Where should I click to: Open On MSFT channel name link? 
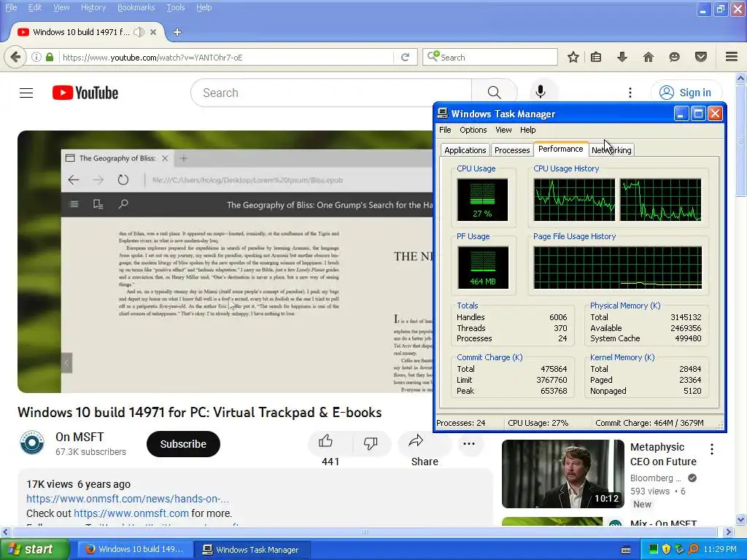click(80, 437)
